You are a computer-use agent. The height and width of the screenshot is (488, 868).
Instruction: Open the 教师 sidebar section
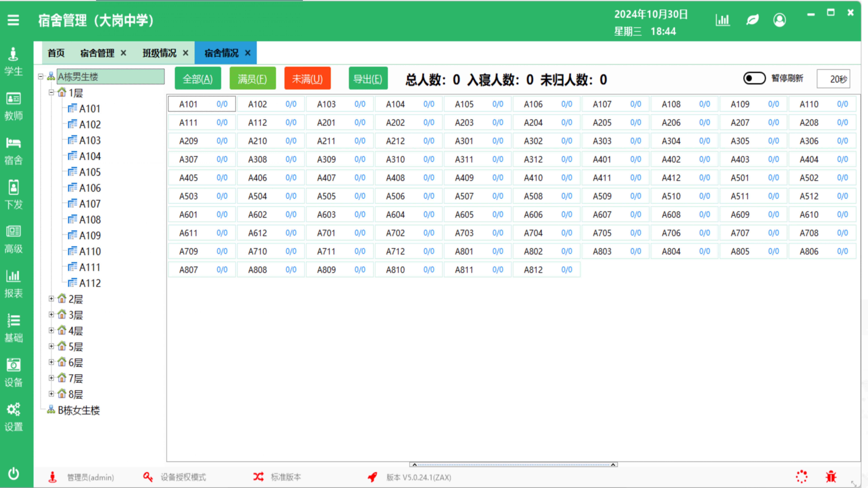(13, 106)
